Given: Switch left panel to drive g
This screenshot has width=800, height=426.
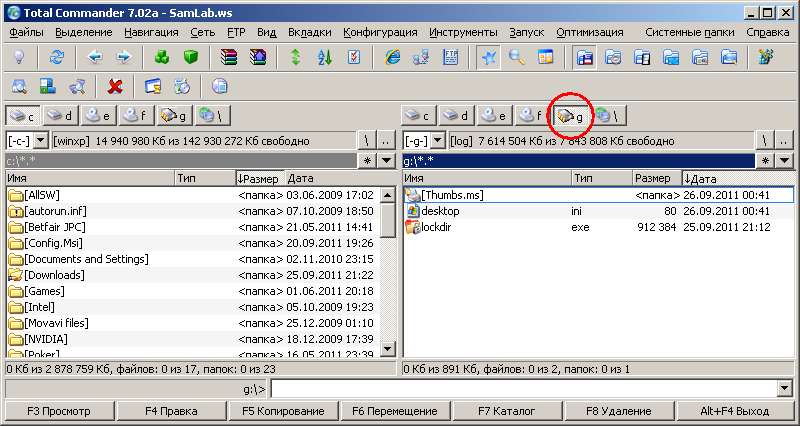Looking at the screenshot, I should tap(174, 116).
